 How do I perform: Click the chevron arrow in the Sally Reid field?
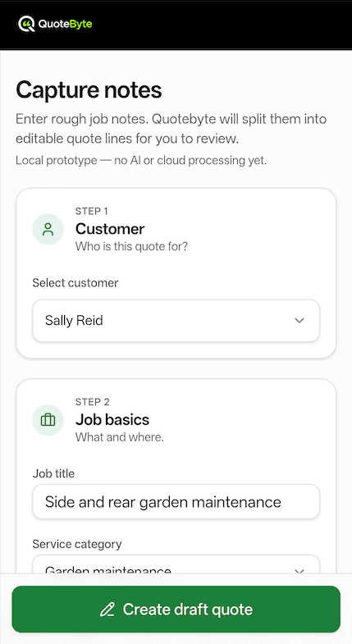[299, 320]
